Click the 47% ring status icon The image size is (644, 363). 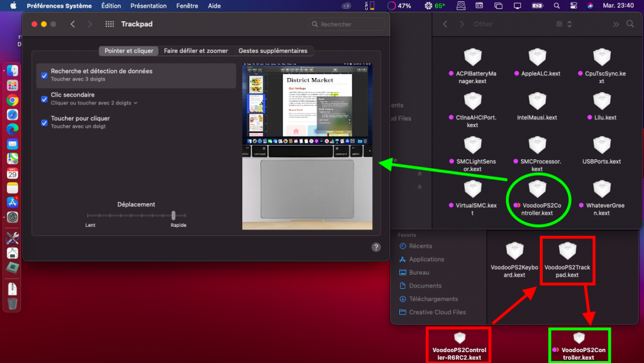[x=399, y=6]
